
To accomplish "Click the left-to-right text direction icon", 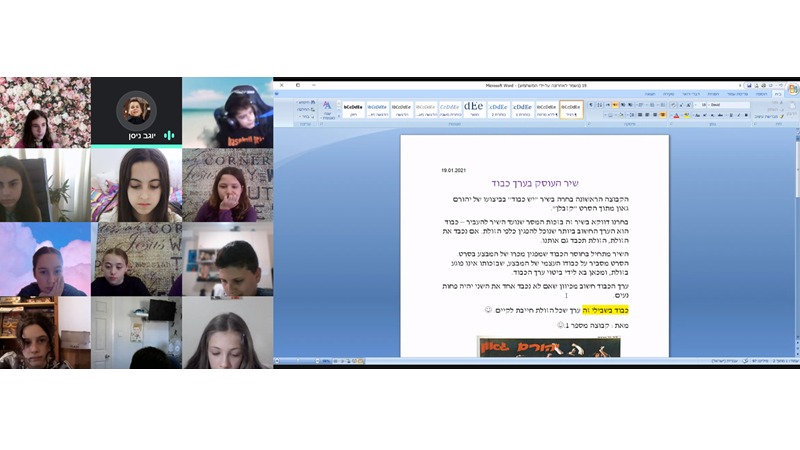I will click(x=608, y=105).
